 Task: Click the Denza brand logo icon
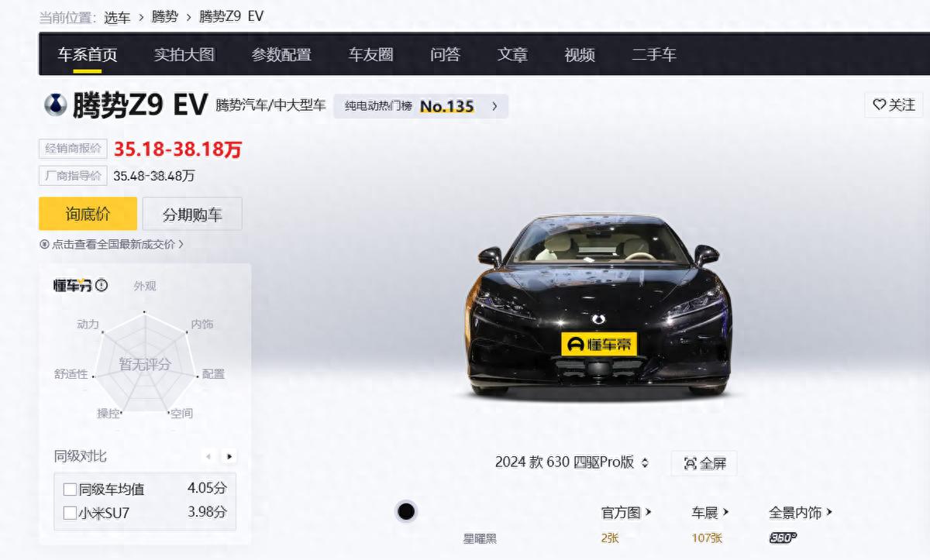[x=56, y=105]
